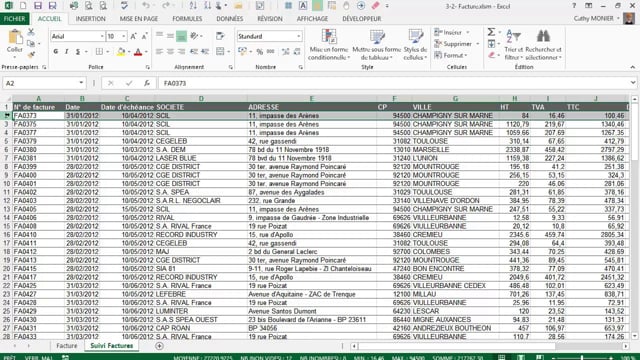Open the Format dropdown in Cellules
The width and height of the screenshot is (640, 360).
pyautogui.click(x=451, y=55)
